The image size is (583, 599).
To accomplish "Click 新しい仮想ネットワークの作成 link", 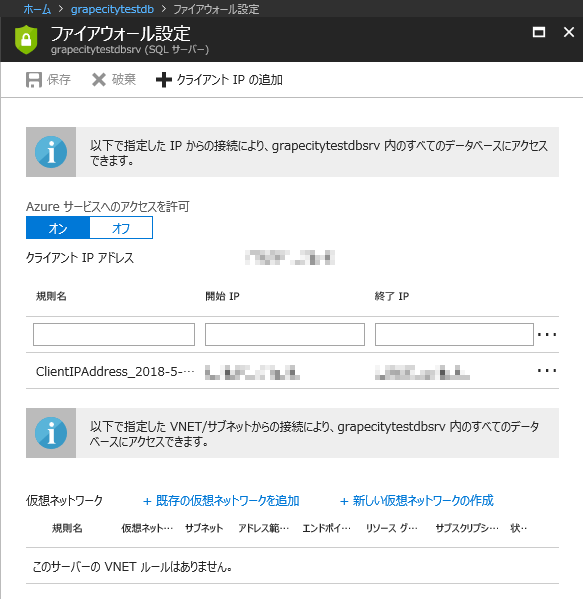I will 417,500.
